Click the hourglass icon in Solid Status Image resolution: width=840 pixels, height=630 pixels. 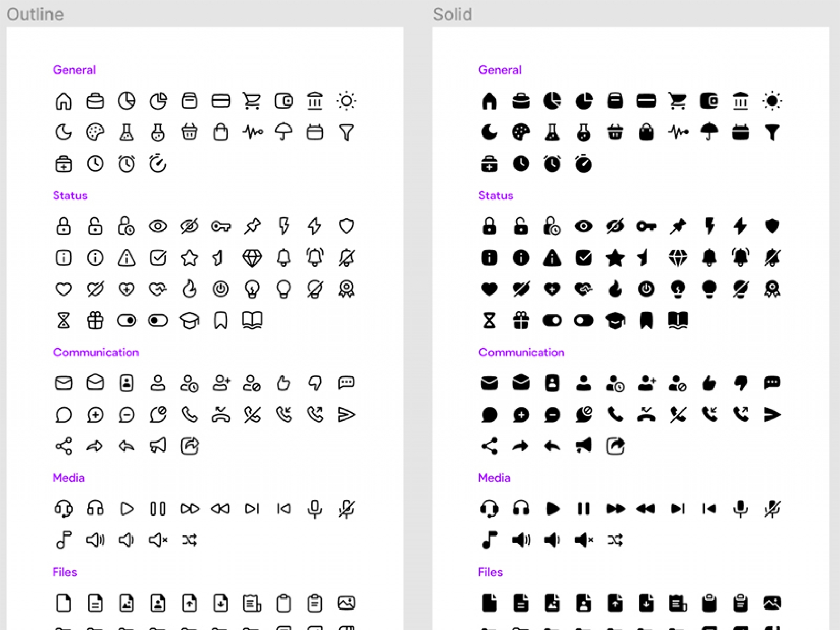pos(489,320)
